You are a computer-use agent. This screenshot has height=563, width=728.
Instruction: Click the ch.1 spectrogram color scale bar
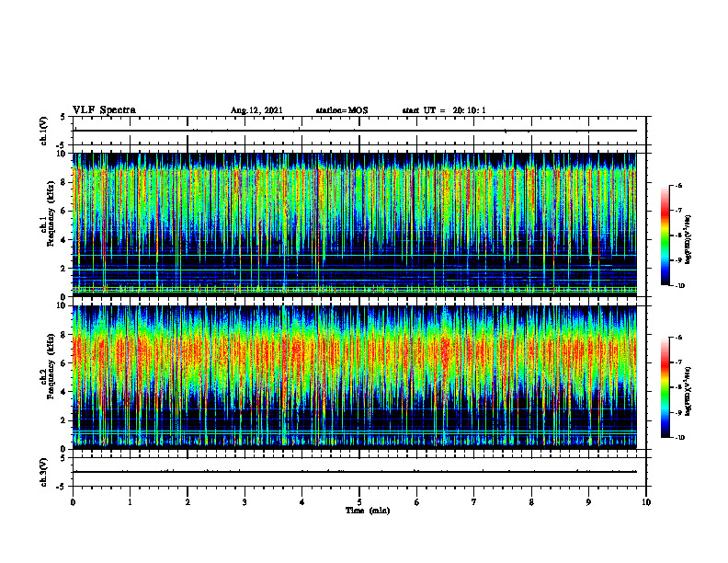tap(665, 236)
